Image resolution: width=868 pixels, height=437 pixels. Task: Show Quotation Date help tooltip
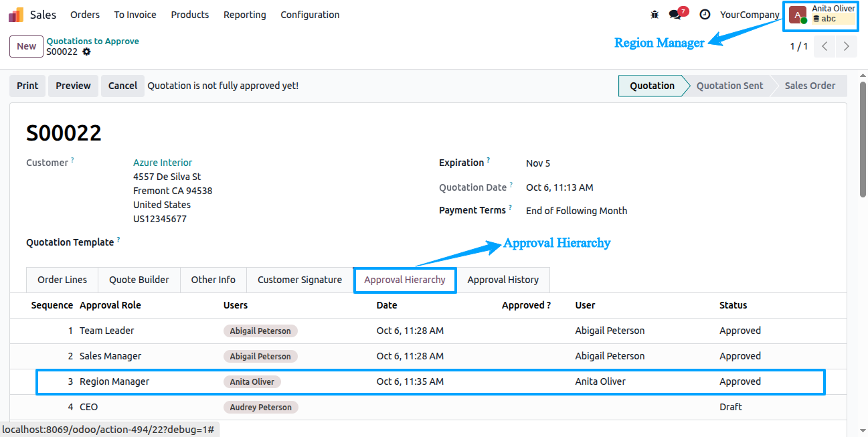point(511,185)
